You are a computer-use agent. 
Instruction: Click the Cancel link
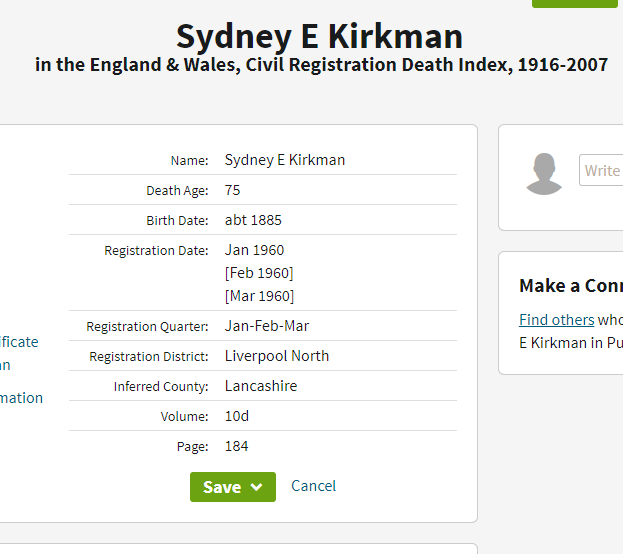[x=313, y=486]
